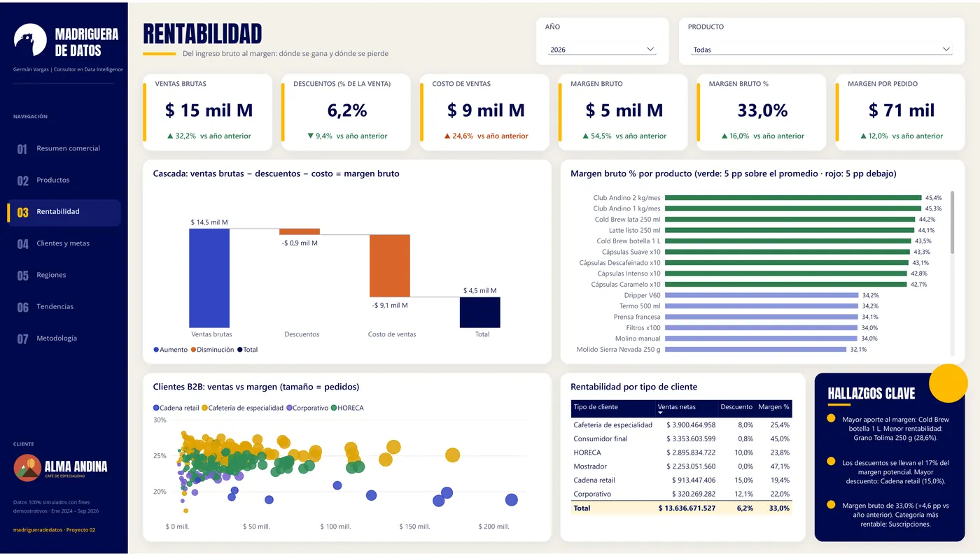
Task: Click the blue Ventas brutas waterfall bar
Action: [209, 278]
